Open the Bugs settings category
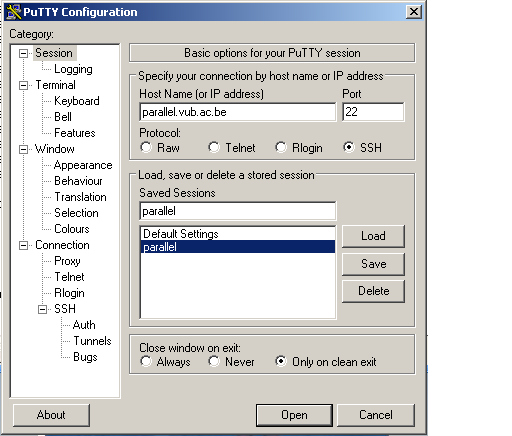This screenshot has width=512, height=436. [85, 357]
